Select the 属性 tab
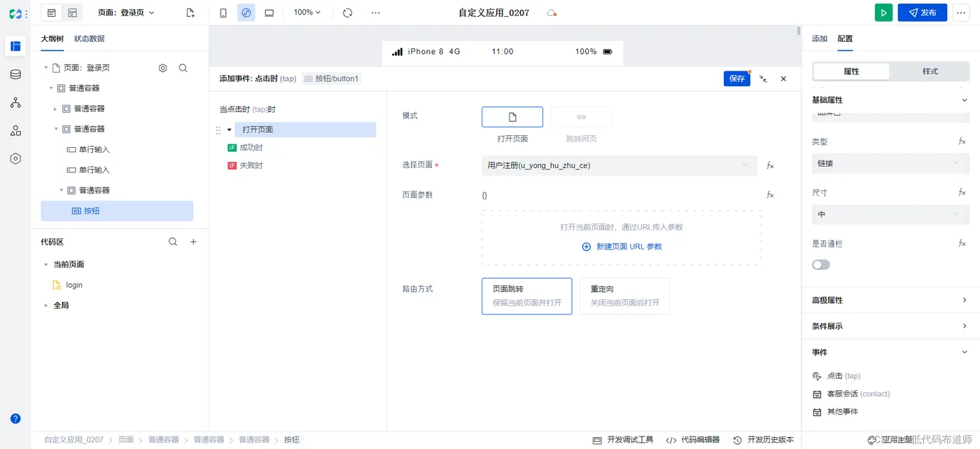The image size is (980, 449). click(851, 71)
